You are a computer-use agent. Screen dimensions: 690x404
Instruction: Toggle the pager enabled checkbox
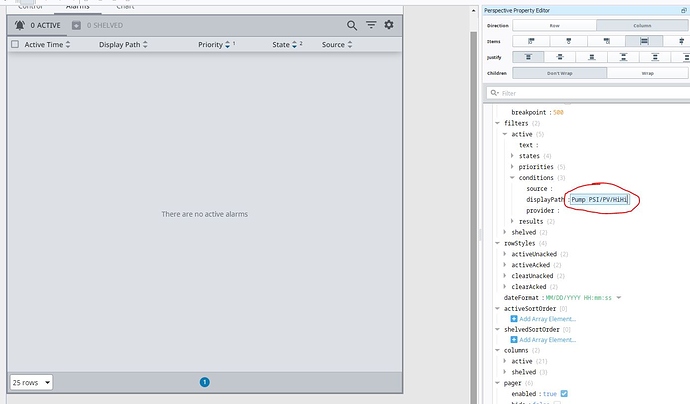[564, 393]
